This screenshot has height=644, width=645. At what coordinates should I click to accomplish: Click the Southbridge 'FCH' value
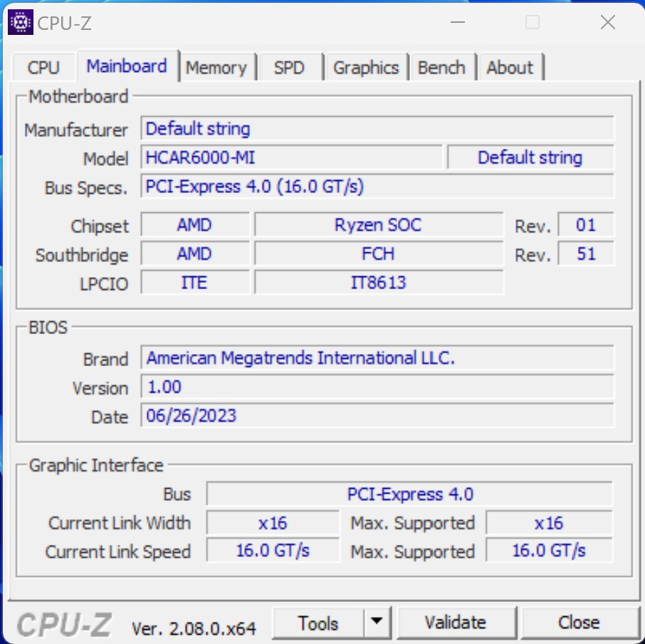click(379, 254)
